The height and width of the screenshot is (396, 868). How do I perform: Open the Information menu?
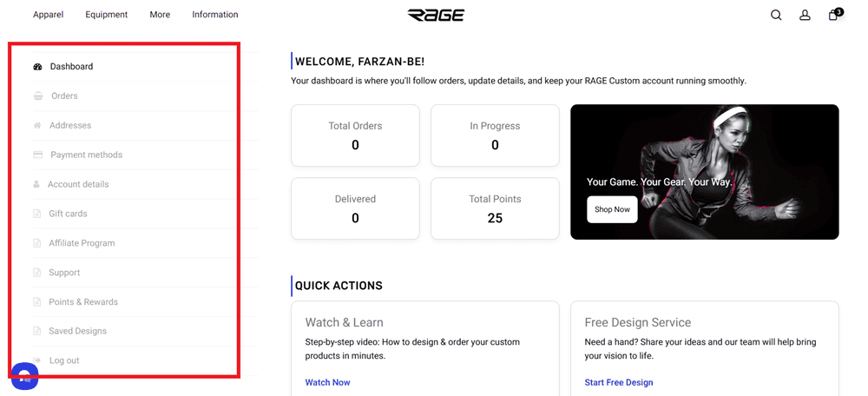point(215,15)
